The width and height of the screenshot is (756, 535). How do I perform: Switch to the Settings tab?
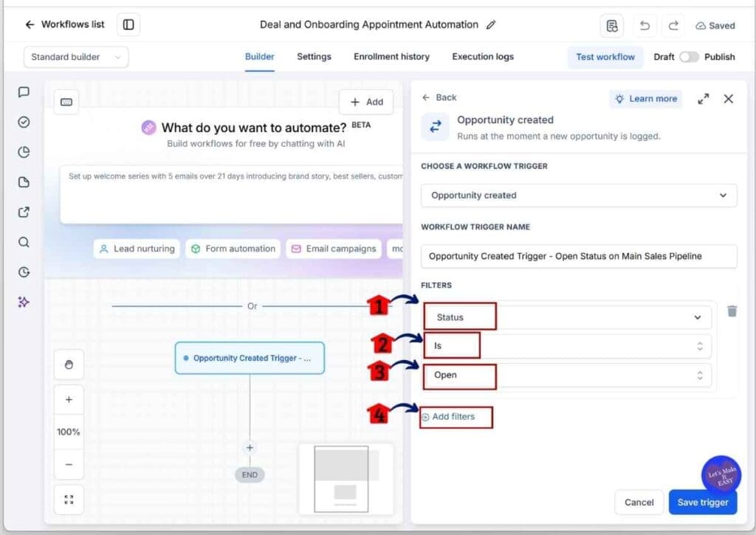314,56
